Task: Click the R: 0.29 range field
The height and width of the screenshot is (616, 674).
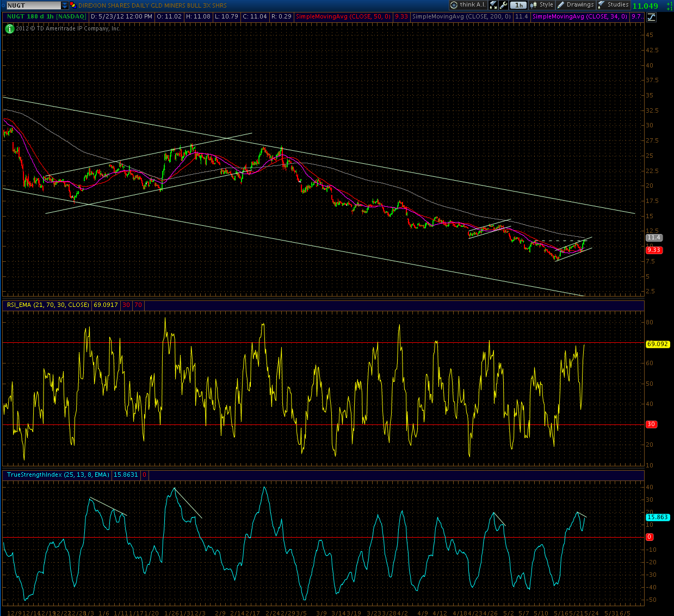Action: (x=281, y=17)
